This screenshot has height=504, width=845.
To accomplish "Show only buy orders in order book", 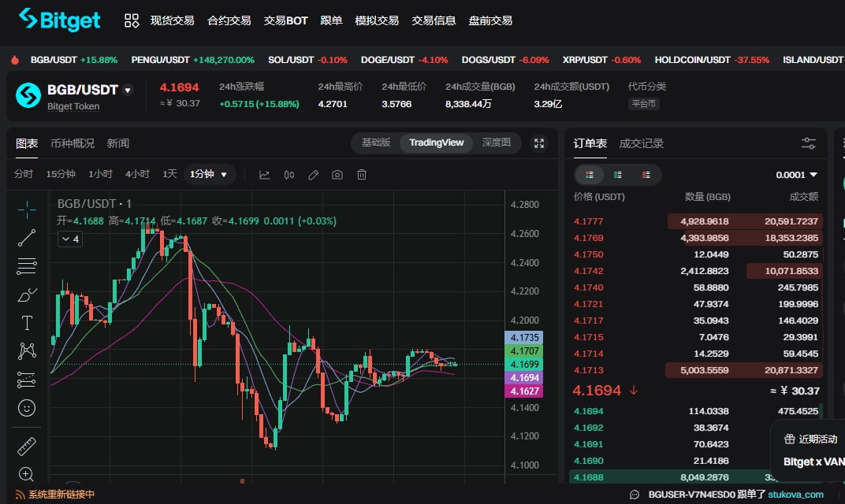I will (x=617, y=174).
